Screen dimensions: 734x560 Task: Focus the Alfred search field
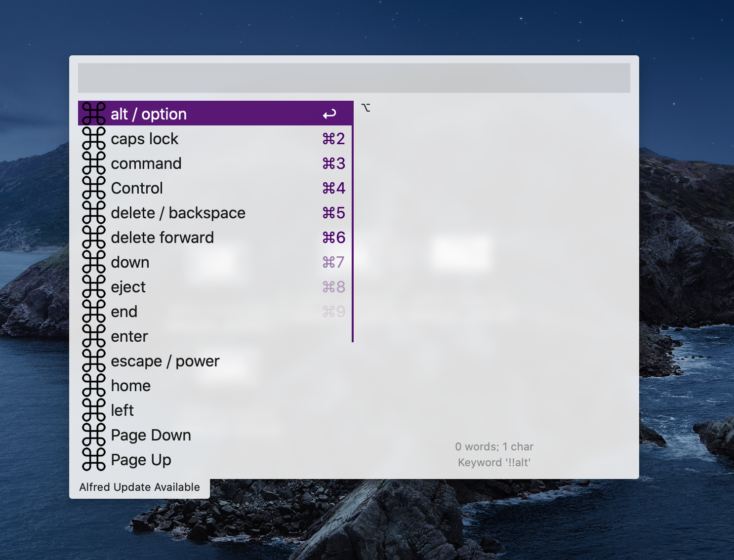[x=354, y=78]
